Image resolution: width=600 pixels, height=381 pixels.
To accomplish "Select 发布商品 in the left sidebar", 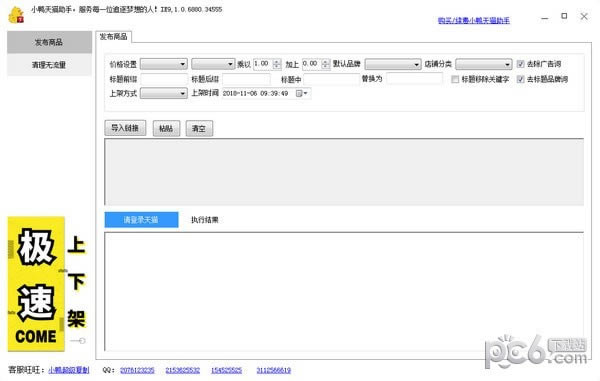I will tap(49, 42).
